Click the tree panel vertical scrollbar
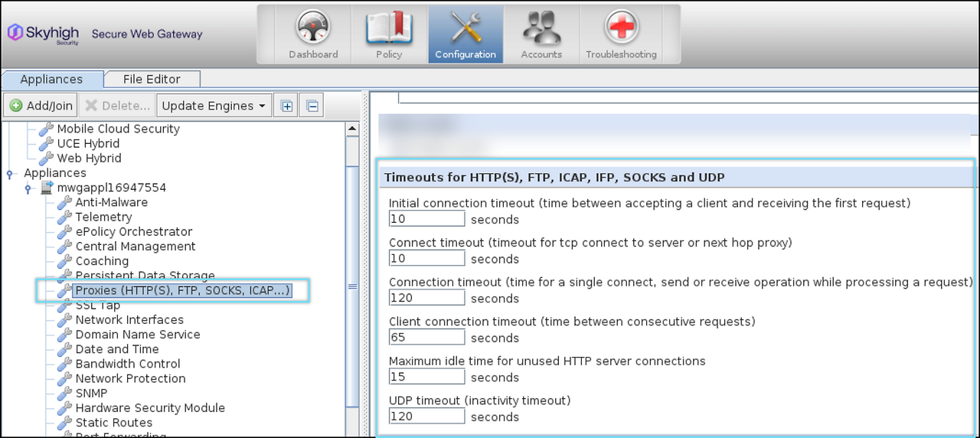980x438 pixels. point(353,287)
